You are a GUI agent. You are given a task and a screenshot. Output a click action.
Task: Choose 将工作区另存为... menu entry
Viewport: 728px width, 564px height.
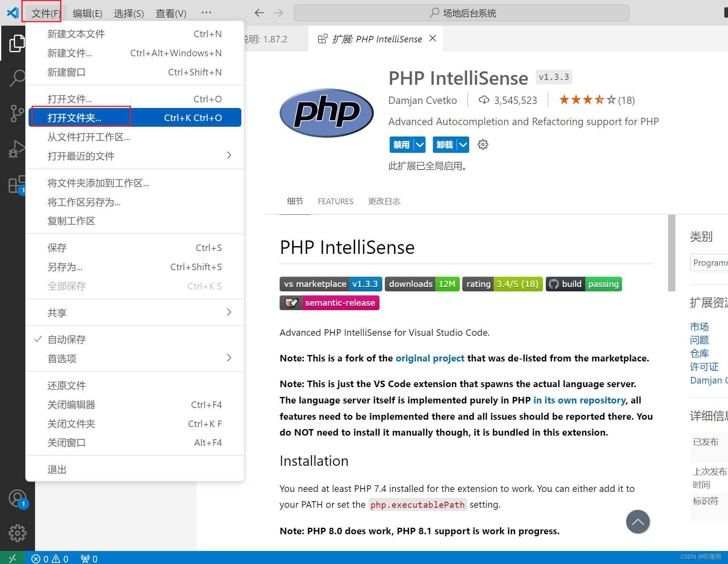point(135,202)
